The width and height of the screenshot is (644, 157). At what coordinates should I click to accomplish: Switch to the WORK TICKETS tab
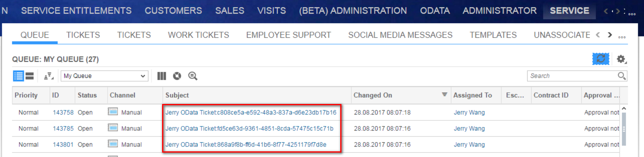tap(199, 35)
